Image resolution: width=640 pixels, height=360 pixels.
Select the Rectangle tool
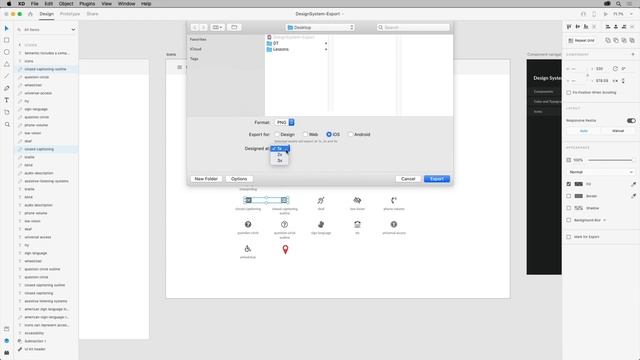point(7,40)
